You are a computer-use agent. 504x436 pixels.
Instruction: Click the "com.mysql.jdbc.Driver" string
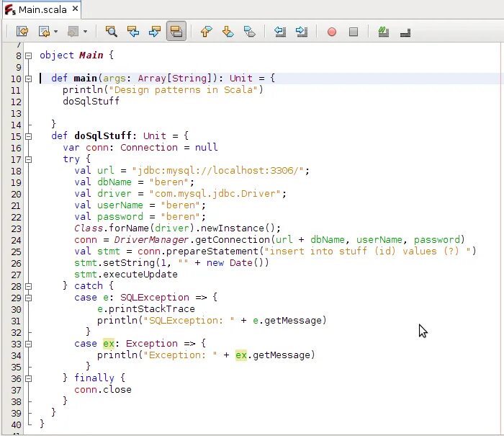coord(215,193)
